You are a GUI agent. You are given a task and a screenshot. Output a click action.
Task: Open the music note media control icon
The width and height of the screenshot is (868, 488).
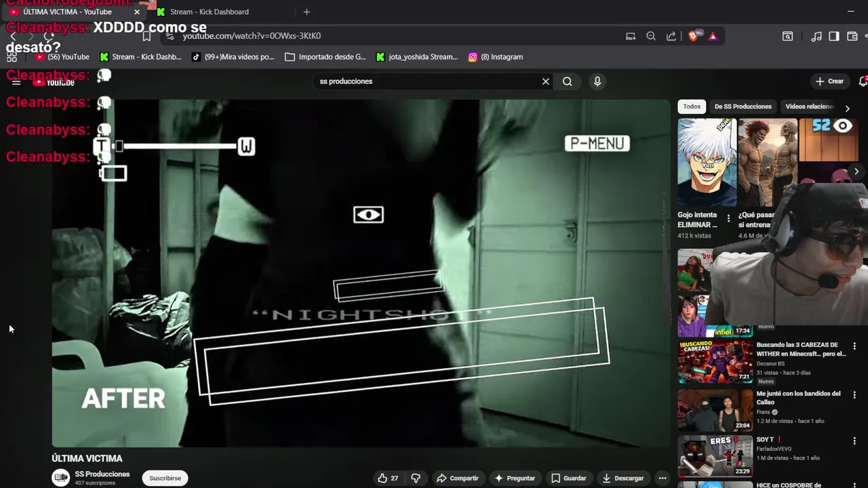coord(816,36)
